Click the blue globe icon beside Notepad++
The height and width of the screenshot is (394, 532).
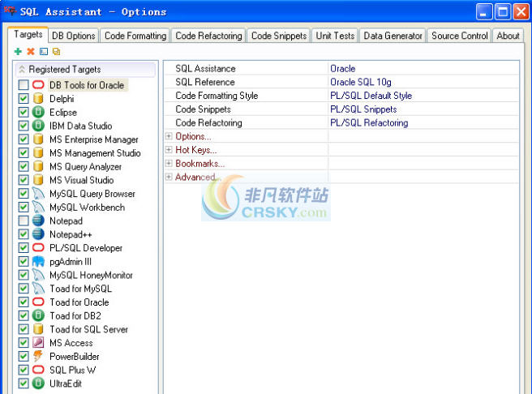(38, 234)
